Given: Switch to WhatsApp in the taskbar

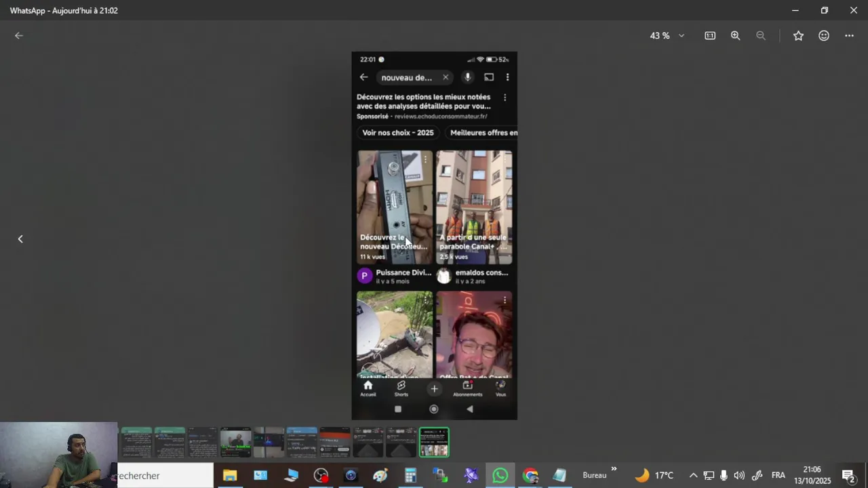Looking at the screenshot, I should (x=500, y=476).
